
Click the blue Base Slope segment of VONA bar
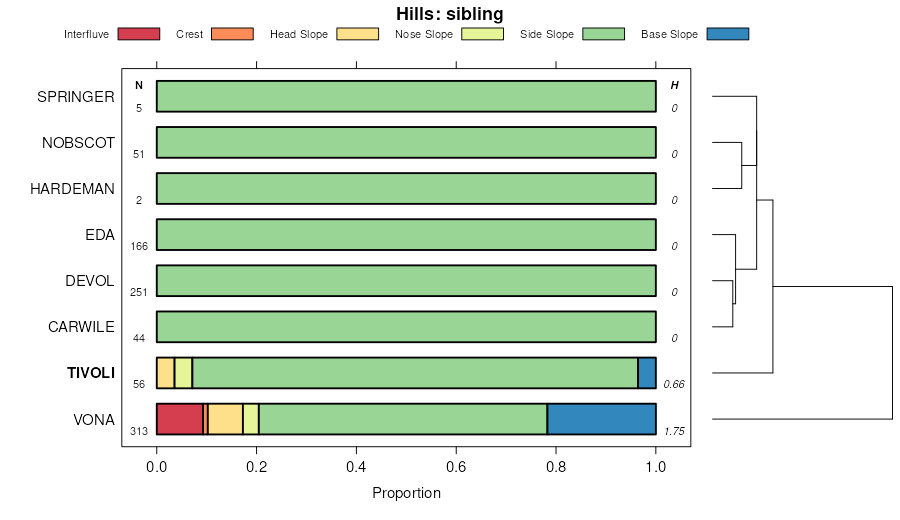(x=601, y=419)
